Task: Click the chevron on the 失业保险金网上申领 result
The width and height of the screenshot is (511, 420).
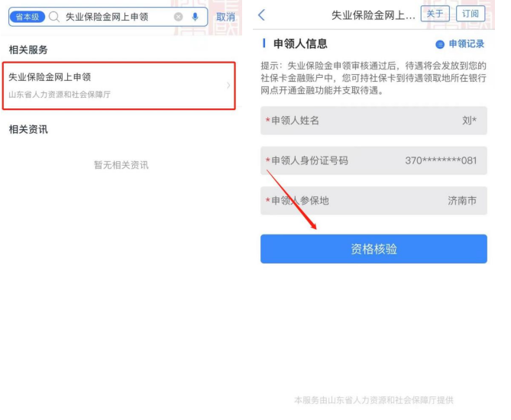Action: [228, 86]
